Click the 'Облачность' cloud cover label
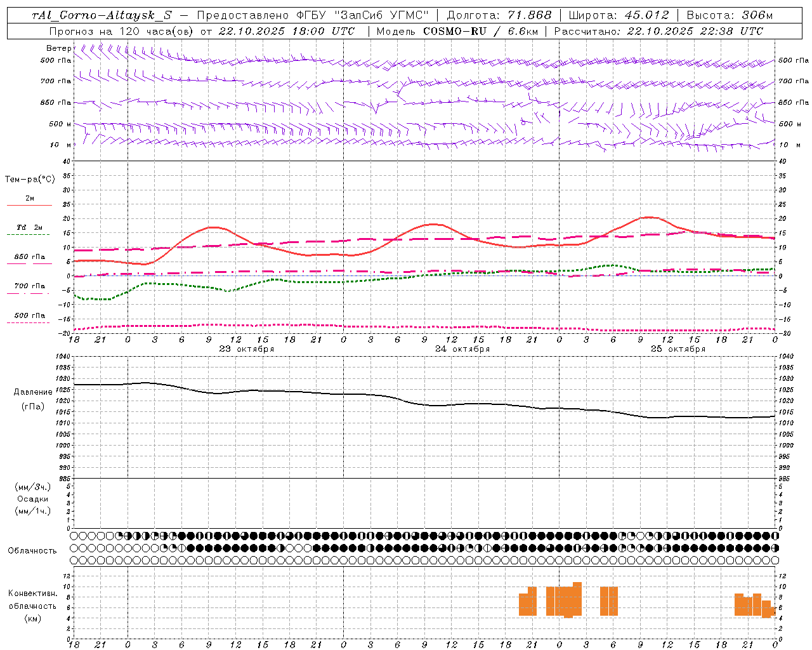This screenshot has width=812, height=650. [x=32, y=550]
